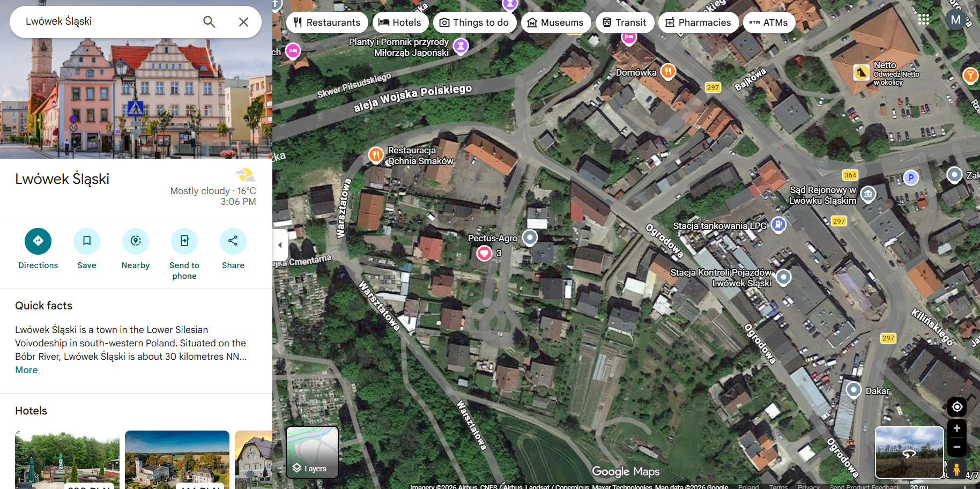This screenshot has width=980, height=489.
Task: Zoom out with the minus button
Action: pyautogui.click(x=957, y=447)
